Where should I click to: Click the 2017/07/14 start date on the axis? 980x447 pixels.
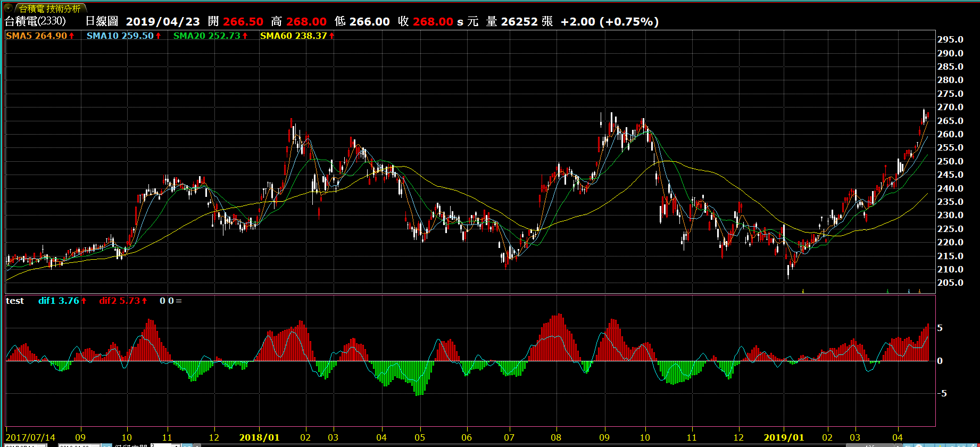pyautogui.click(x=30, y=437)
